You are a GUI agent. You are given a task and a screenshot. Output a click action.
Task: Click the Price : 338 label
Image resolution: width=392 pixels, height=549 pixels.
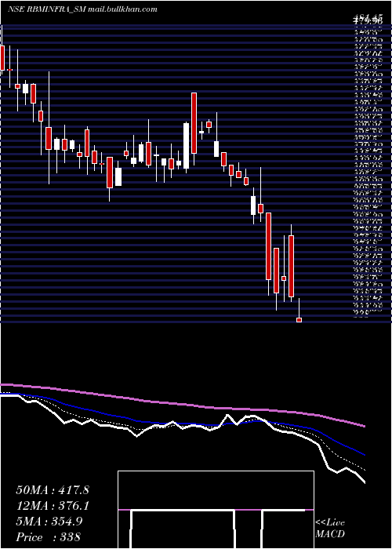click(49, 537)
